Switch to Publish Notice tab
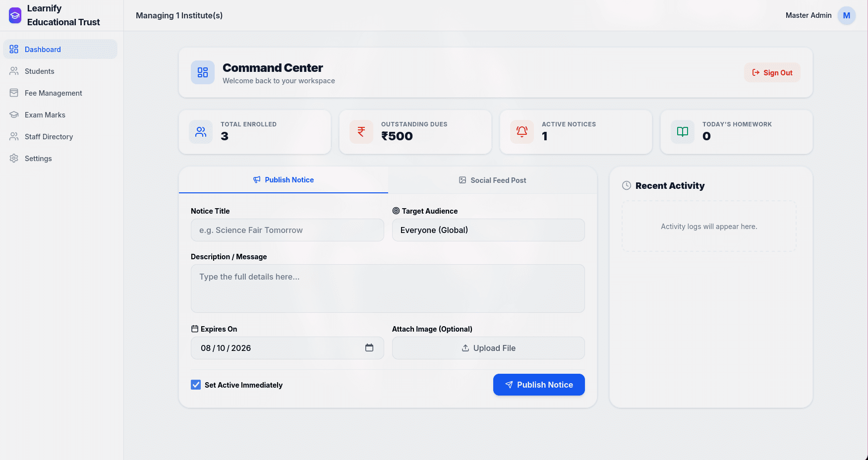868x460 pixels. click(284, 180)
